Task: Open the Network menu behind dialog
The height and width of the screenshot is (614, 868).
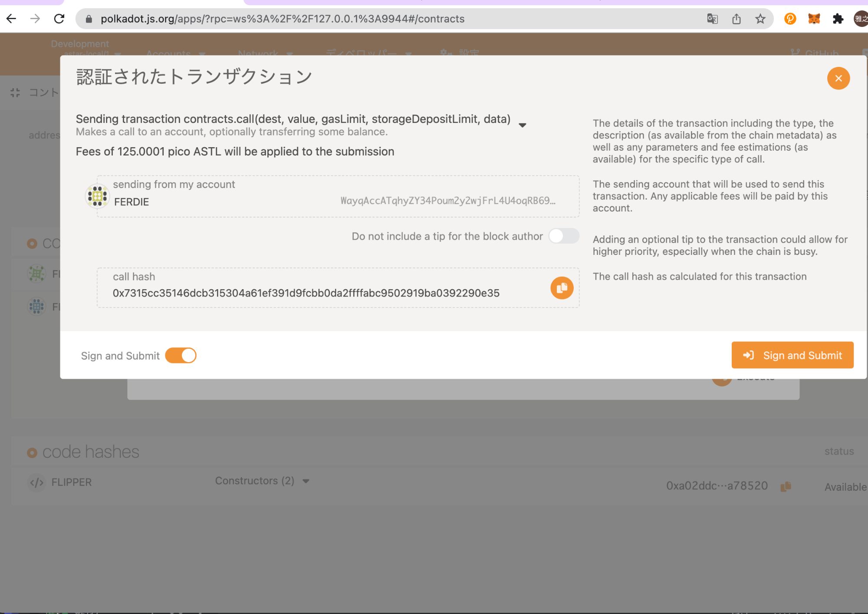Action: 265,53
